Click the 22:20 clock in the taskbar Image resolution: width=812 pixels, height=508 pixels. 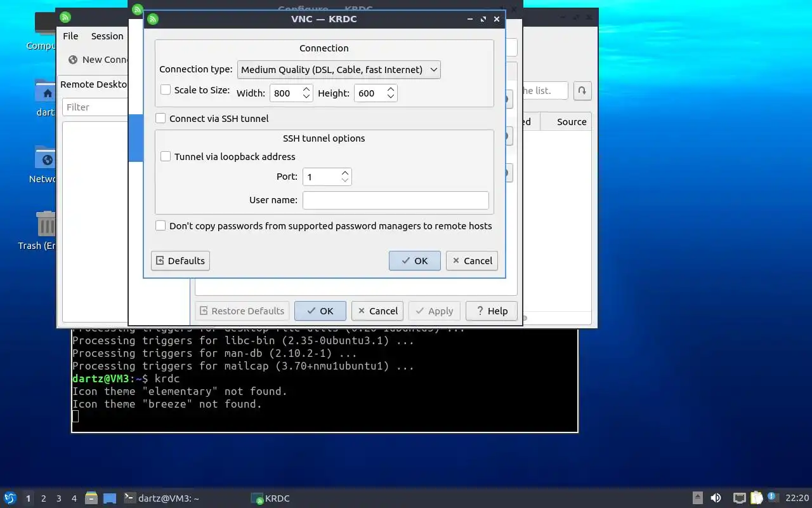(797, 498)
